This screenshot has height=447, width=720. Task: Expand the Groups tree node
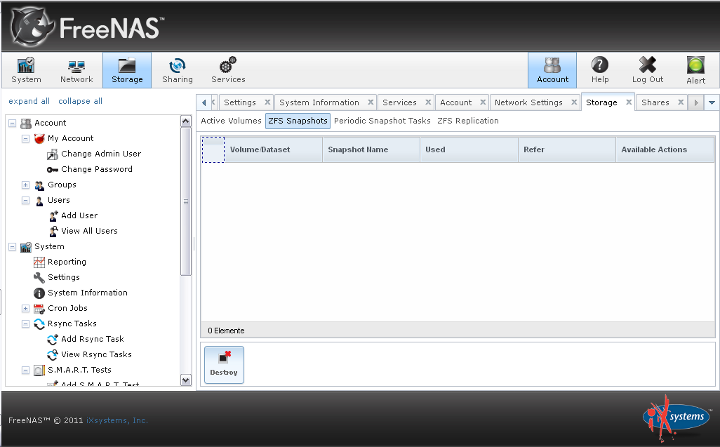pos(26,185)
